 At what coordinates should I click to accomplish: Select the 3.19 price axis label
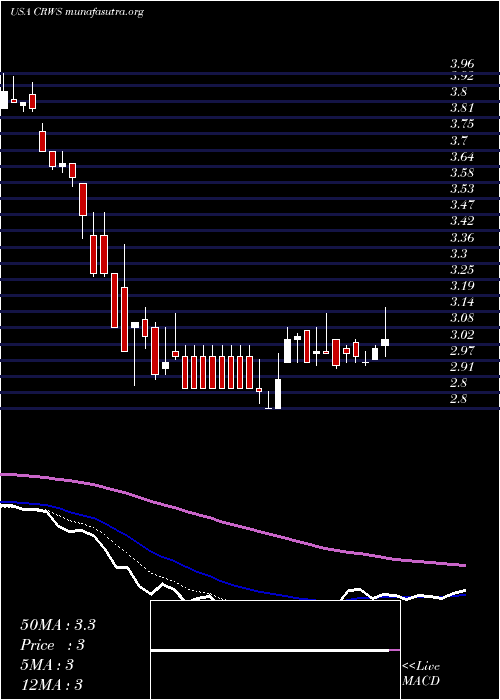pos(462,286)
